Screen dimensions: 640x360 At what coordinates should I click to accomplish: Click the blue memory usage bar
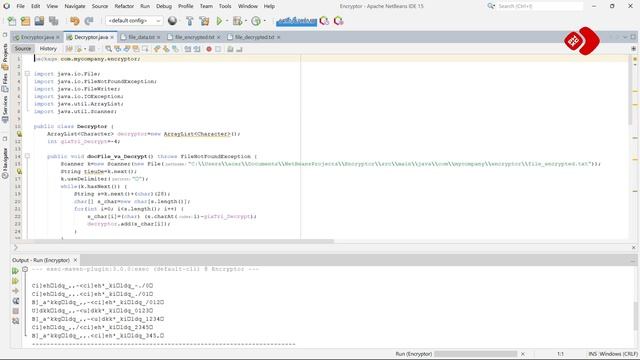coord(296,21)
